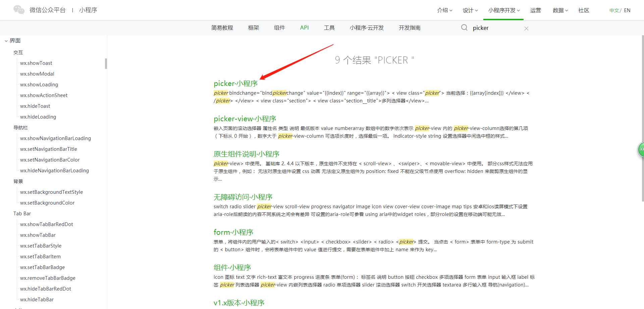This screenshot has width=644, height=309.
Task: Open the 小程序·云开发 tab
Action: pos(367,28)
